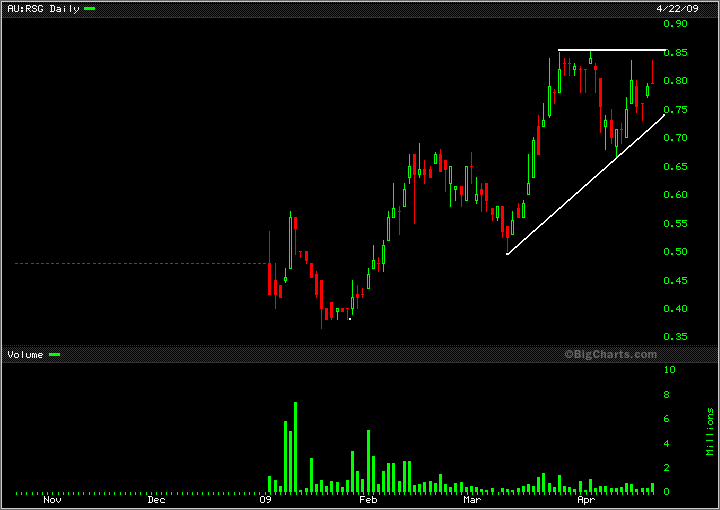Click the Volume panel label
This screenshot has height=510, width=720.
pyautogui.click(x=25, y=355)
